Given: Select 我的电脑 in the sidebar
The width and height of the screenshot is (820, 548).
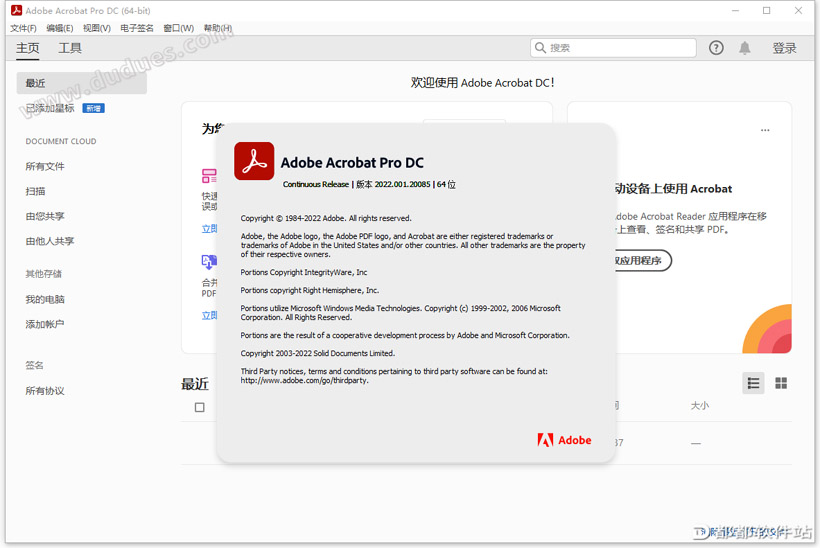Looking at the screenshot, I should tap(45, 299).
